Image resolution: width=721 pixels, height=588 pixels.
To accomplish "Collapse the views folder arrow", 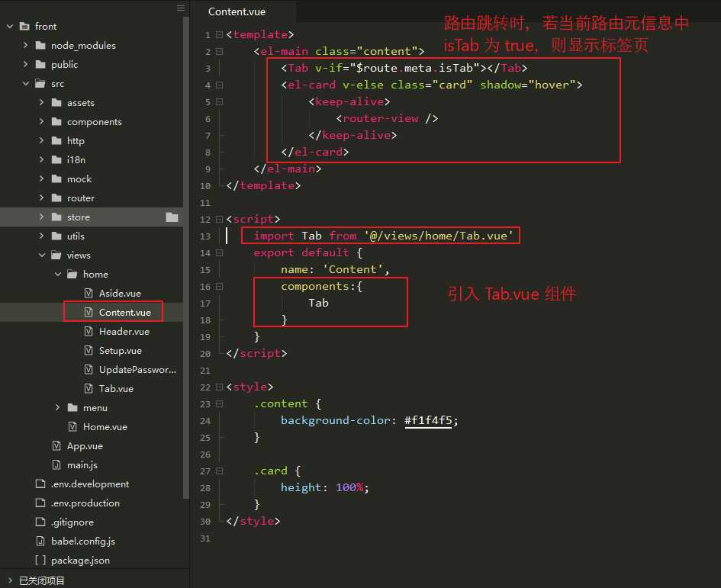I will tap(42, 255).
